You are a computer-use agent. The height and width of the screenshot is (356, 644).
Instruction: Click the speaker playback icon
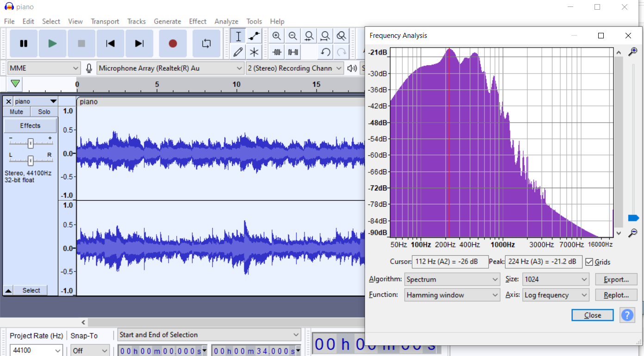(352, 68)
